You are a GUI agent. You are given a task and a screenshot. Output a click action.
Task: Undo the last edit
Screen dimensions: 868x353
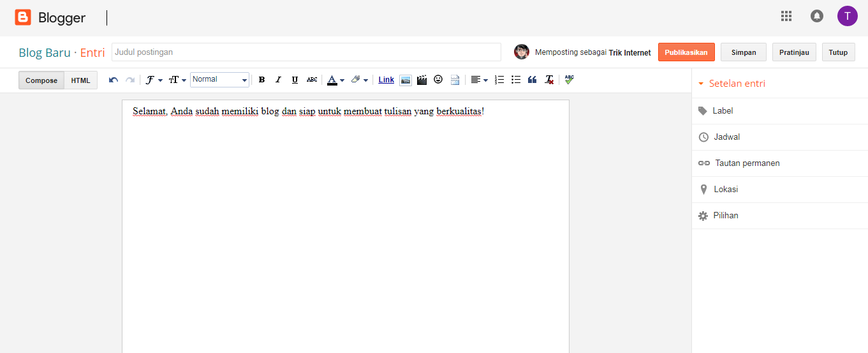click(114, 80)
